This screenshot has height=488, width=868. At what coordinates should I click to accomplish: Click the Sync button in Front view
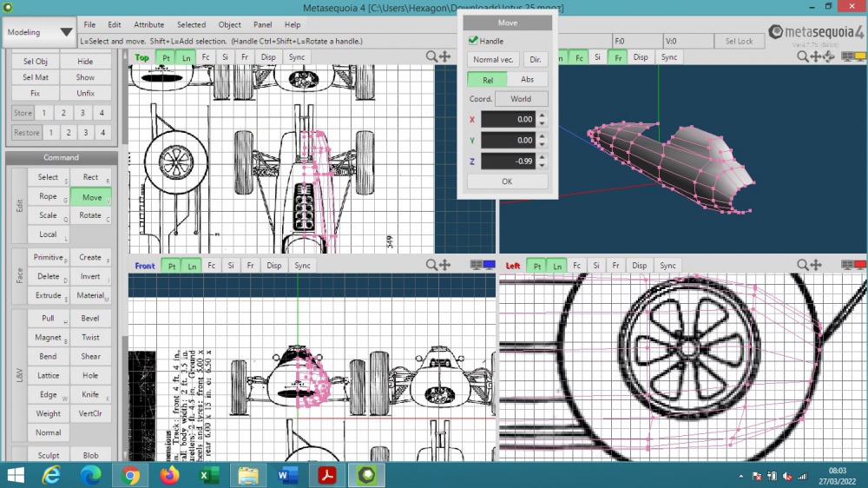click(302, 266)
